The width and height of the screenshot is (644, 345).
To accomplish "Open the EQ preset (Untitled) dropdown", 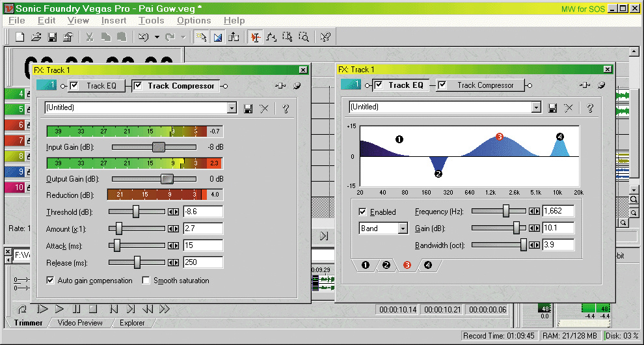I will click(x=536, y=107).
